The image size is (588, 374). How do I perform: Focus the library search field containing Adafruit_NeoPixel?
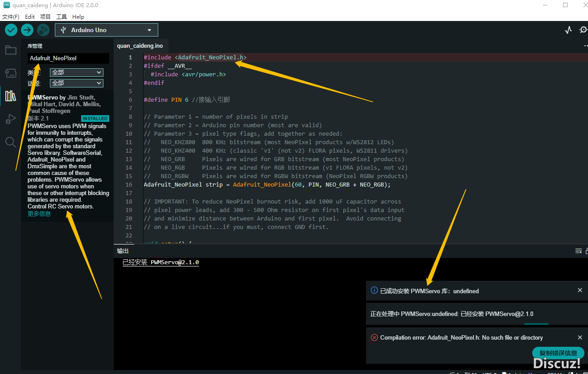click(68, 58)
